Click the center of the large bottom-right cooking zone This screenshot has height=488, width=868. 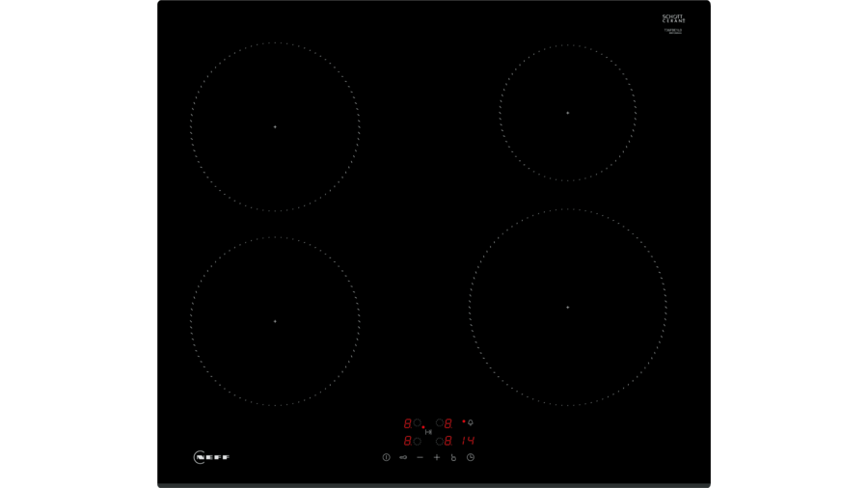click(x=567, y=308)
